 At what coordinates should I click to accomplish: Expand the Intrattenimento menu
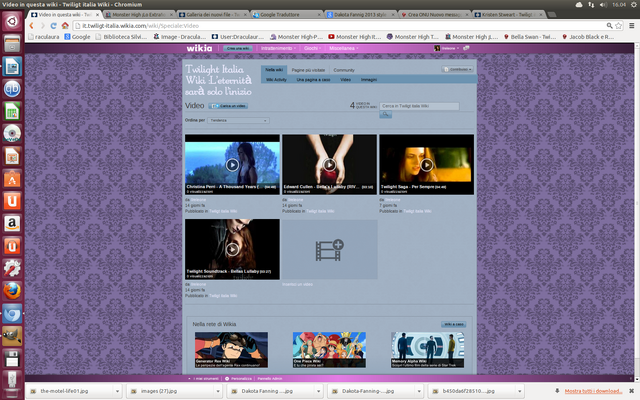pos(278,48)
